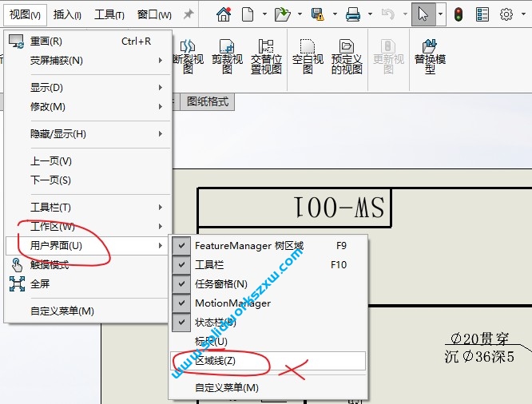This screenshot has height=404, width=532.
Task: Expand 修改(M) submenu
Action: (88, 106)
